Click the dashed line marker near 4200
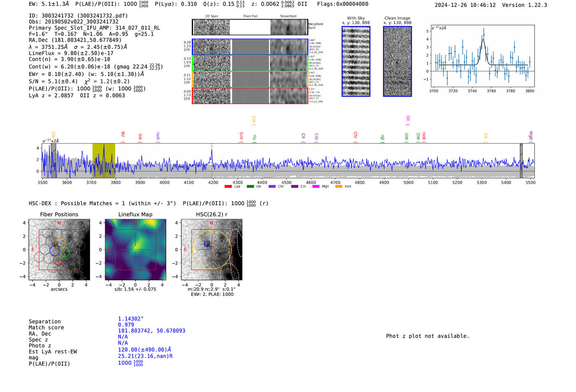Image resolution: width=576 pixels, height=392 pixels. click(212, 160)
